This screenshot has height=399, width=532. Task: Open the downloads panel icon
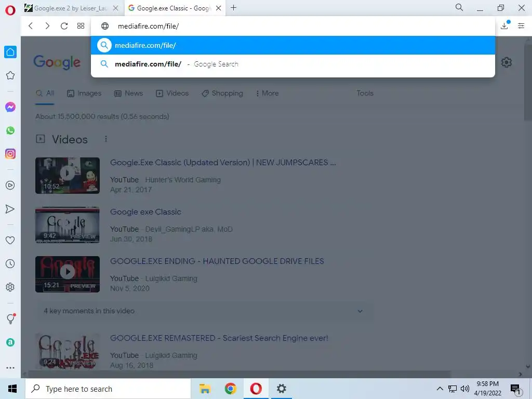[x=504, y=26]
